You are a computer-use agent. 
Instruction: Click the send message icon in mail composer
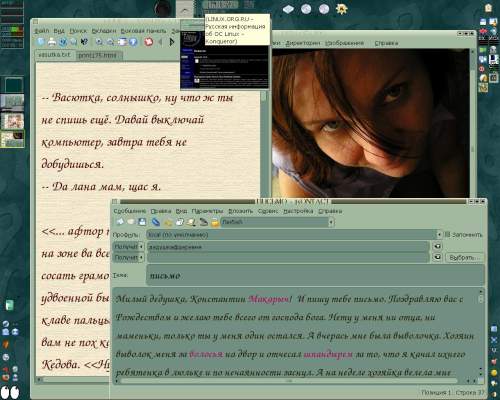pyautogui.click(x=120, y=222)
